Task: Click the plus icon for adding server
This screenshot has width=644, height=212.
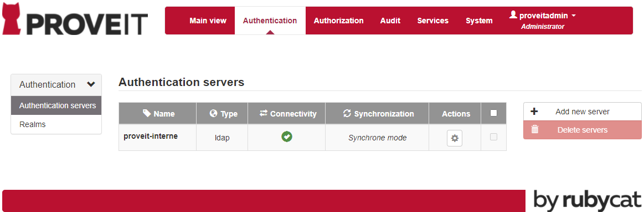Action: click(534, 111)
